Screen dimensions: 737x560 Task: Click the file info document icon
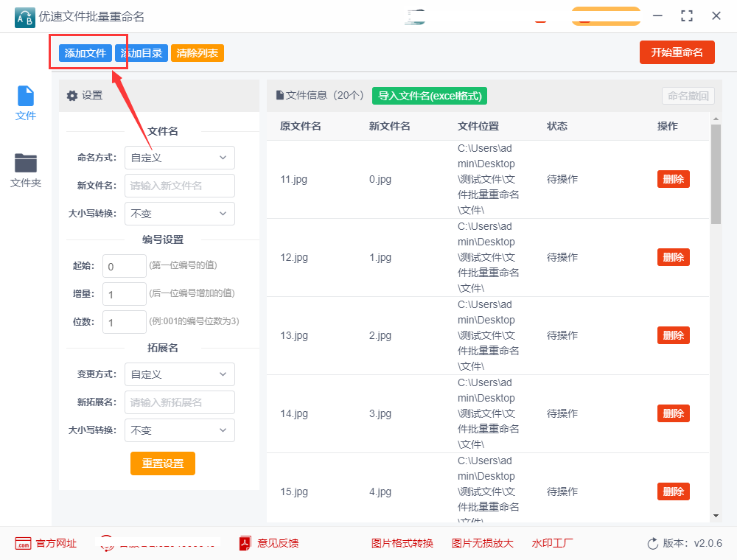pyautogui.click(x=279, y=95)
